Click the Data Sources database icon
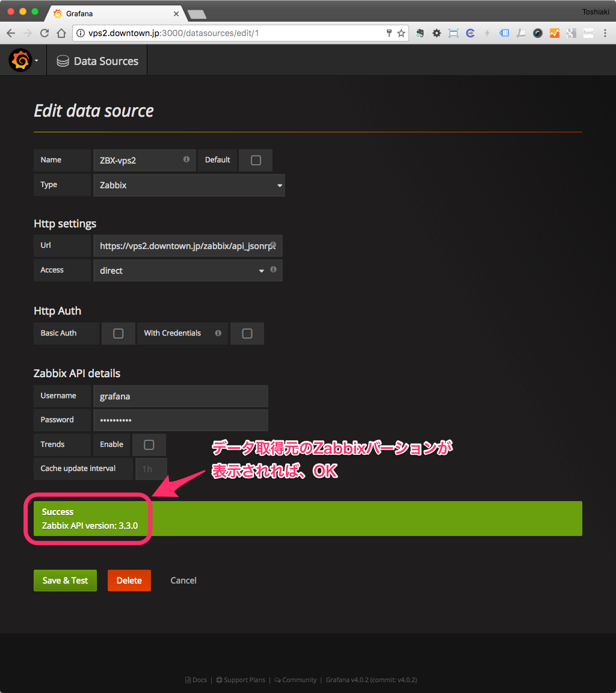Screen dimensions: 616x693 tap(63, 61)
